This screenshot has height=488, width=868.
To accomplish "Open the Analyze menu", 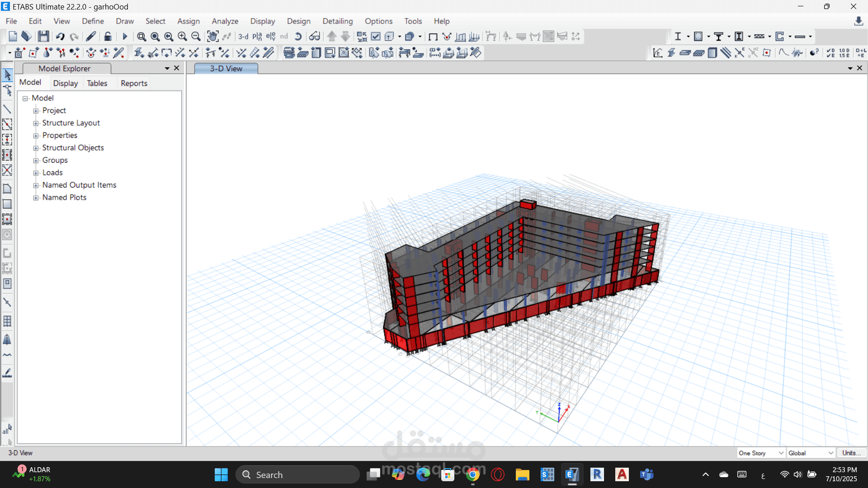I will coord(225,21).
